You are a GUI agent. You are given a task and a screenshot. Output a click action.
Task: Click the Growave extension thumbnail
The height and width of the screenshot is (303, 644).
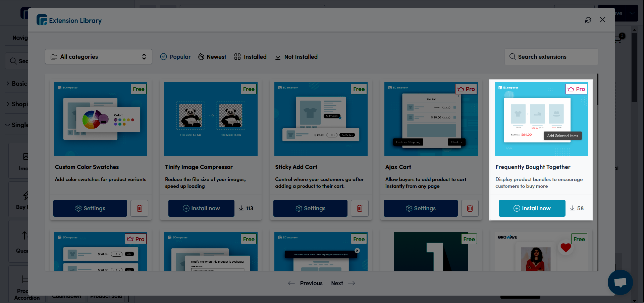pyautogui.click(x=541, y=251)
